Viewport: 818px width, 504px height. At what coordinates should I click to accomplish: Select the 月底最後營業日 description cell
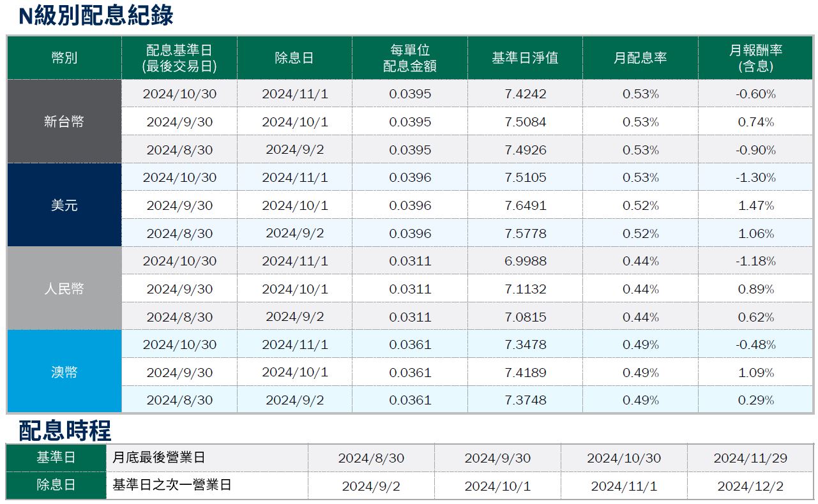(x=158, y=457)
